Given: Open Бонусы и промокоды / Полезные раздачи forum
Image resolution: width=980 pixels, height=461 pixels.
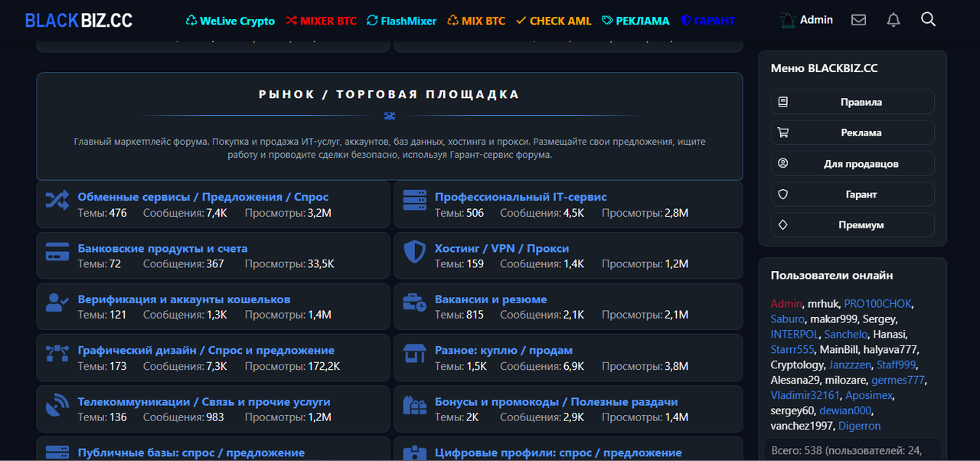Looking at the screenshot, I should 556,401.
